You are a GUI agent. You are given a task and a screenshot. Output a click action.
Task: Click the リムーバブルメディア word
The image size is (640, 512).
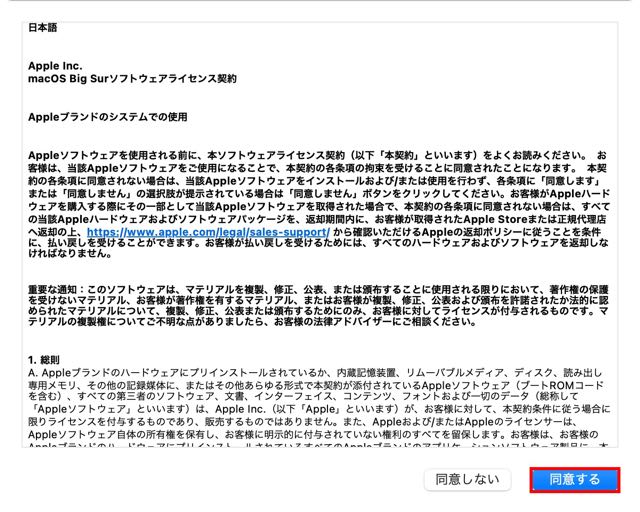tap(455, 373)
